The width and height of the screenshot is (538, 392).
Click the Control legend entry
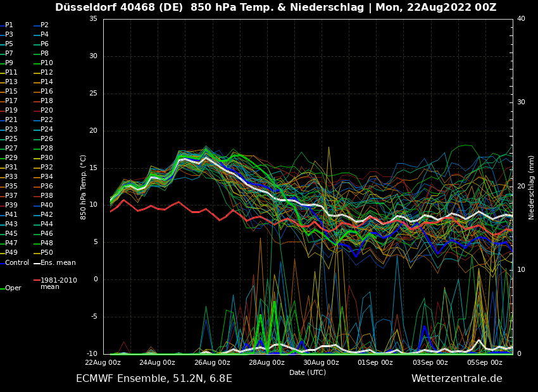(17, 262)
